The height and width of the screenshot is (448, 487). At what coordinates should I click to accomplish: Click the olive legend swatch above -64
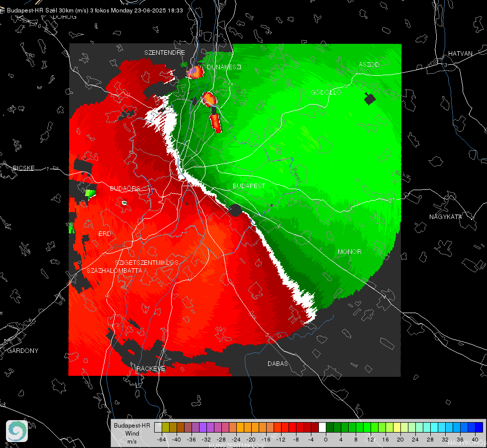[x=166, y=427]
